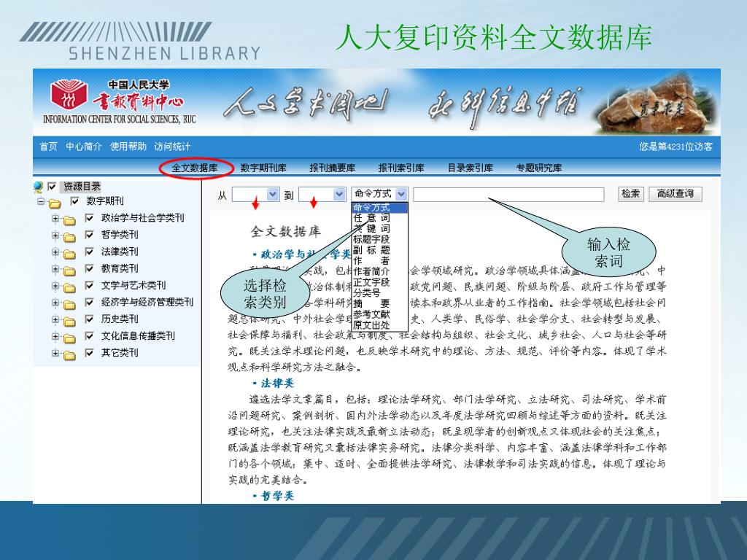
Task: Click the search keyword input field
Action: coord(508,194)
